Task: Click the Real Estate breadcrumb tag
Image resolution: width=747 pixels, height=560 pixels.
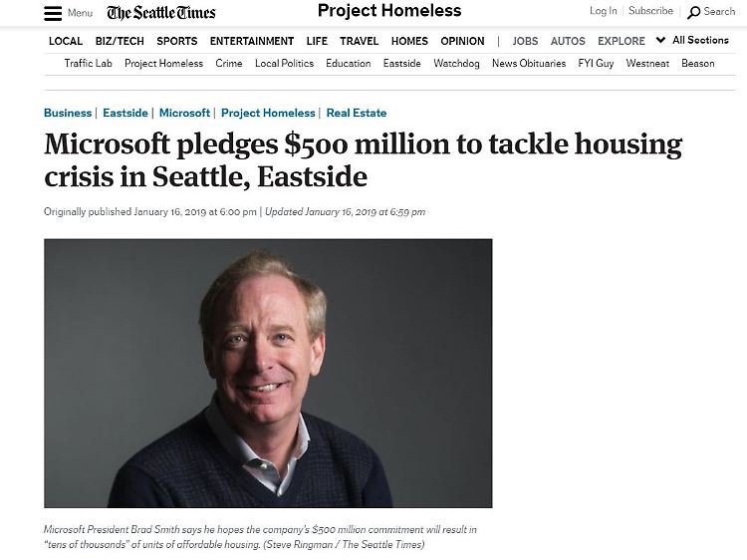Action: 357,114
